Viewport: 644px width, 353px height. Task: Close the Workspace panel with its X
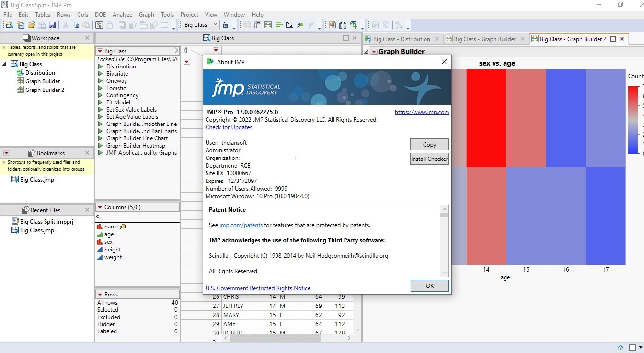[87, 38]
